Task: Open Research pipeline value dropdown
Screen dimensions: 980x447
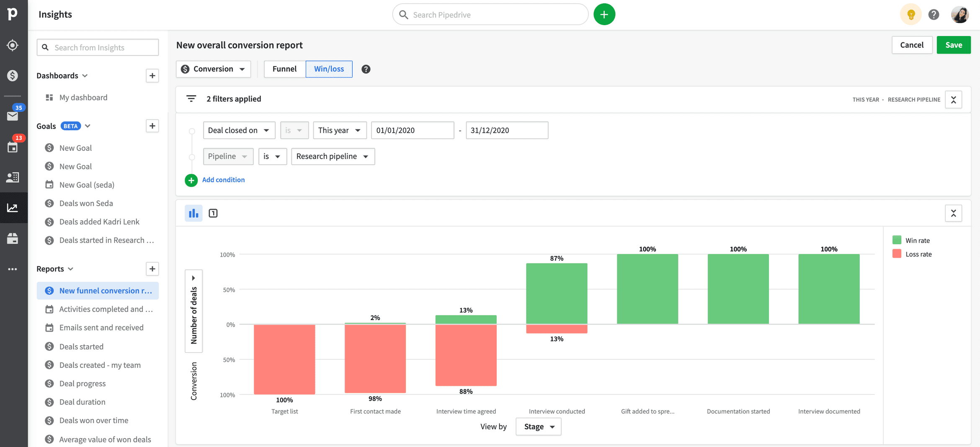Action: pos(333,156)
